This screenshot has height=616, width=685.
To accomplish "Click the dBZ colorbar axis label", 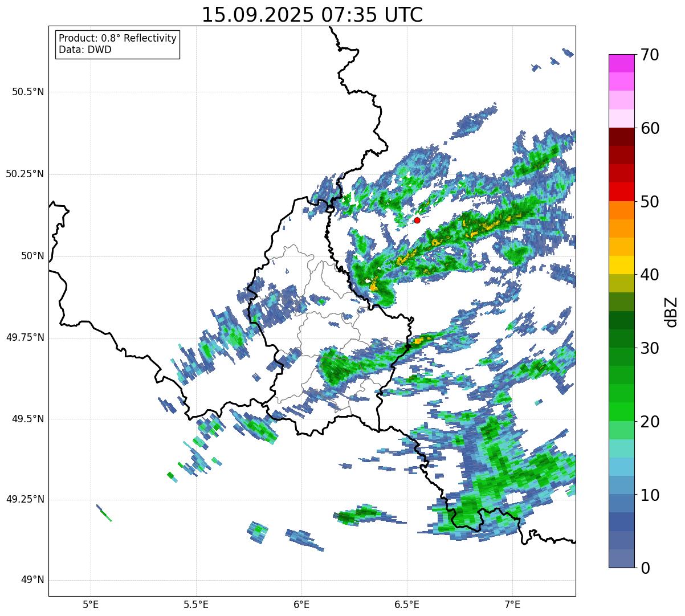I will [671, 311].
